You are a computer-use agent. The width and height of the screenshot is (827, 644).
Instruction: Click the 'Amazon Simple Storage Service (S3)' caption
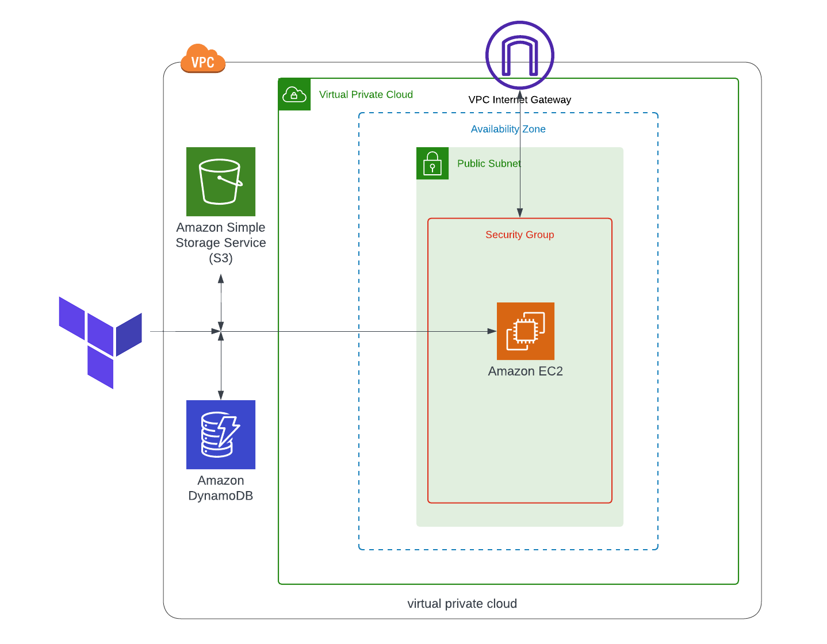pyautogui.click(x=221, y=243)
